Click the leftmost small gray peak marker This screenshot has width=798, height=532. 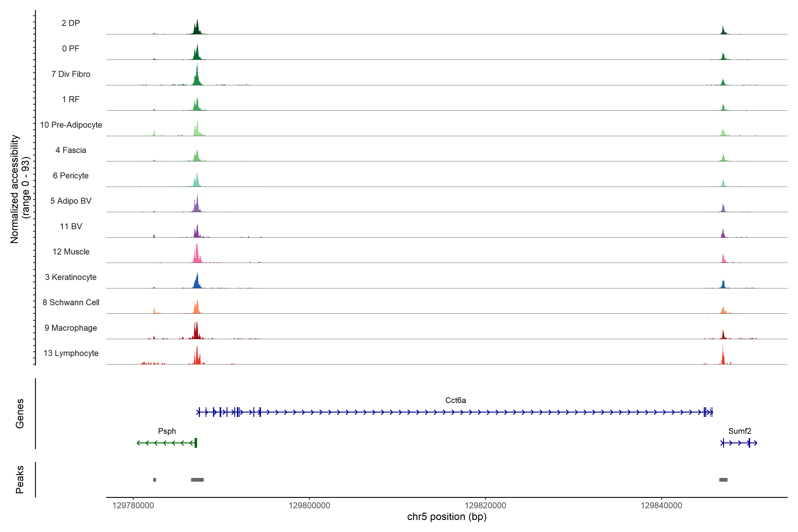coord(155,480)
